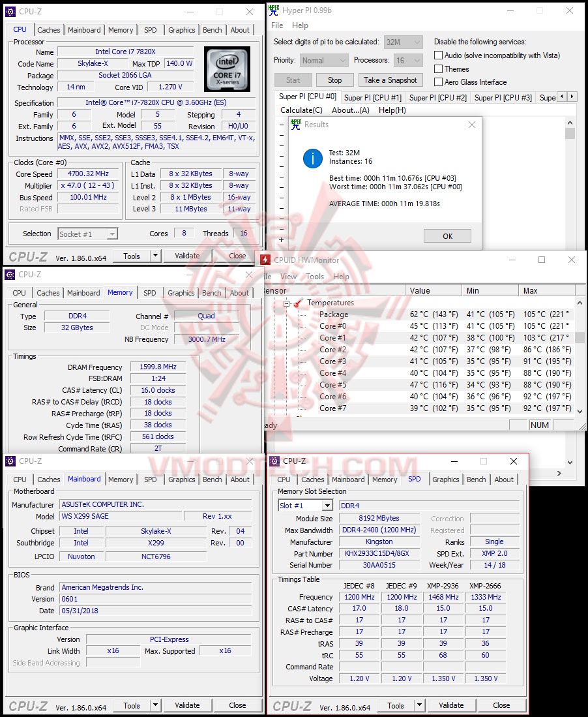The width and height of the screenshot is (588, 717).
Task: Click the WS X299 SAGE model field
Action: 121,516
